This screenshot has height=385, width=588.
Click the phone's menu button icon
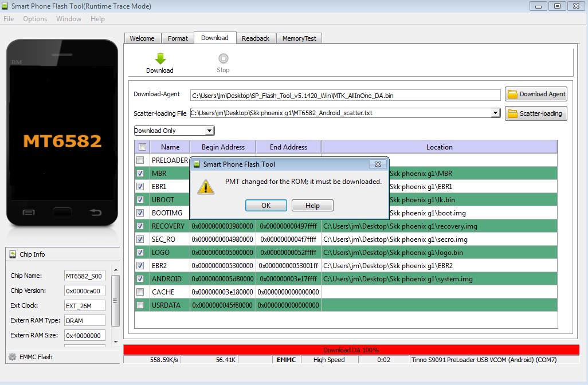point(29,213)
